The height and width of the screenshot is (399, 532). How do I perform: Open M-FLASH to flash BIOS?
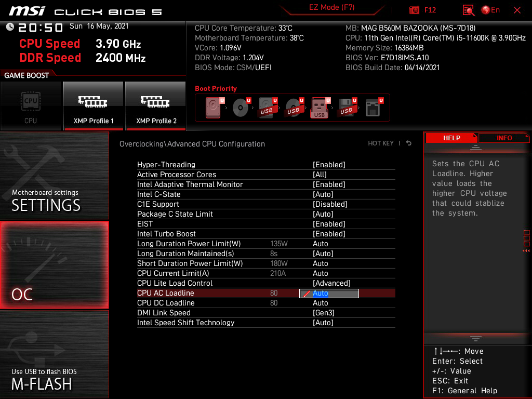coord(54,354)
